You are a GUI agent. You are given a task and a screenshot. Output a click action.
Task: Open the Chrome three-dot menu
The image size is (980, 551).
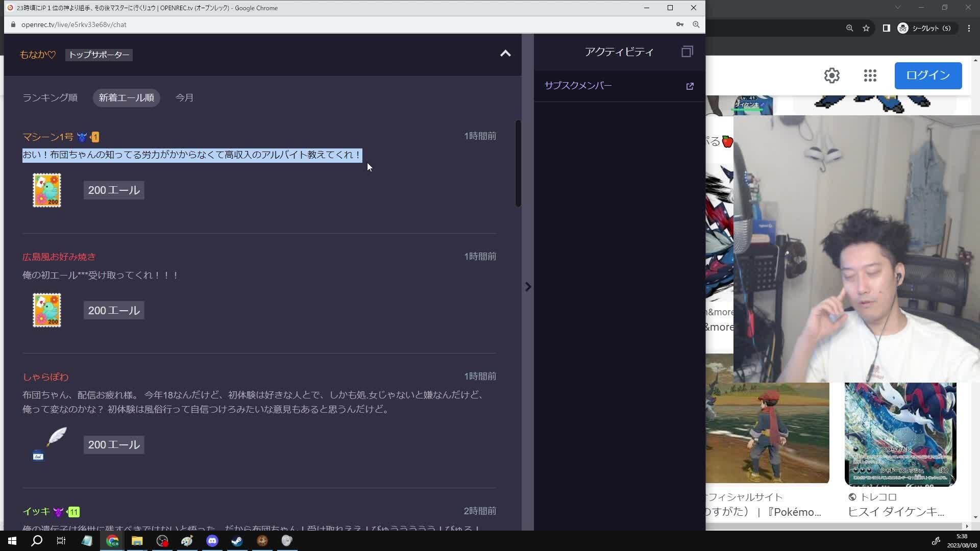969,29
